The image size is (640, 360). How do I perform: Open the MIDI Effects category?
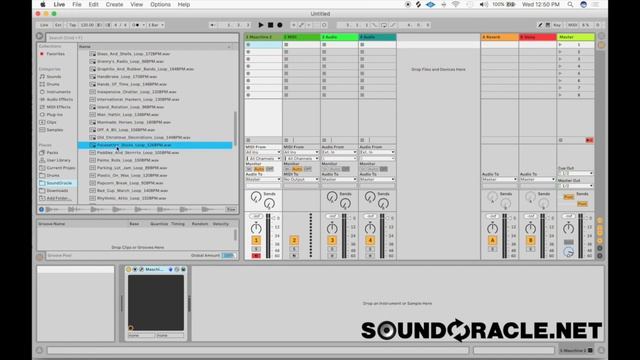(x=58, y=107)
